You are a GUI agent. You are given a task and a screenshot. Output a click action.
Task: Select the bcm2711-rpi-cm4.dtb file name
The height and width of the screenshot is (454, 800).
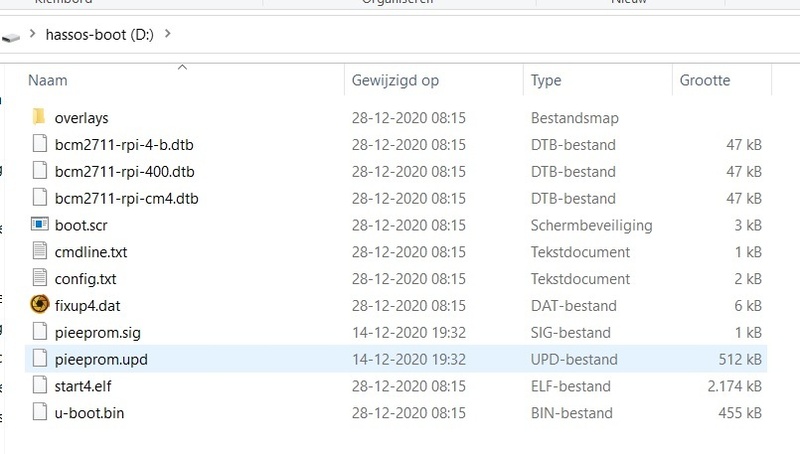coord(125,198)
